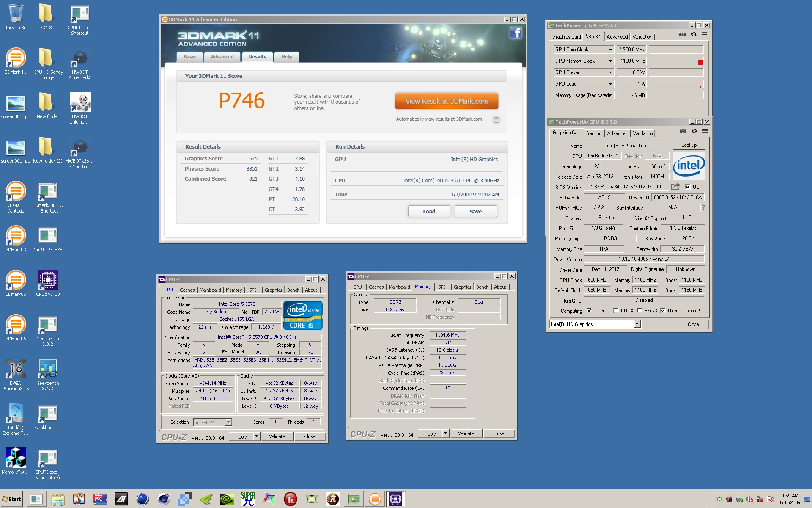
Task: Toggle the DirectCompute 5.0 checkbox
Action: 663,311
